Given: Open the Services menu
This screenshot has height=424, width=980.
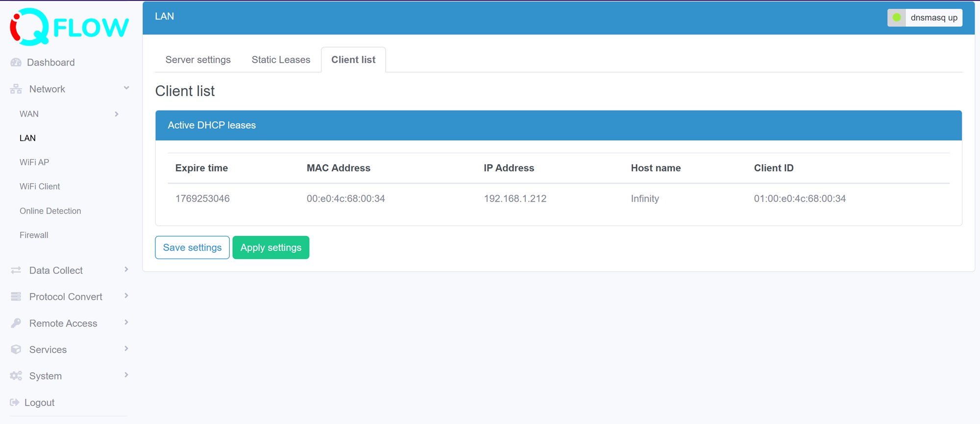Looking at the screenshot, I should [48, 350].
